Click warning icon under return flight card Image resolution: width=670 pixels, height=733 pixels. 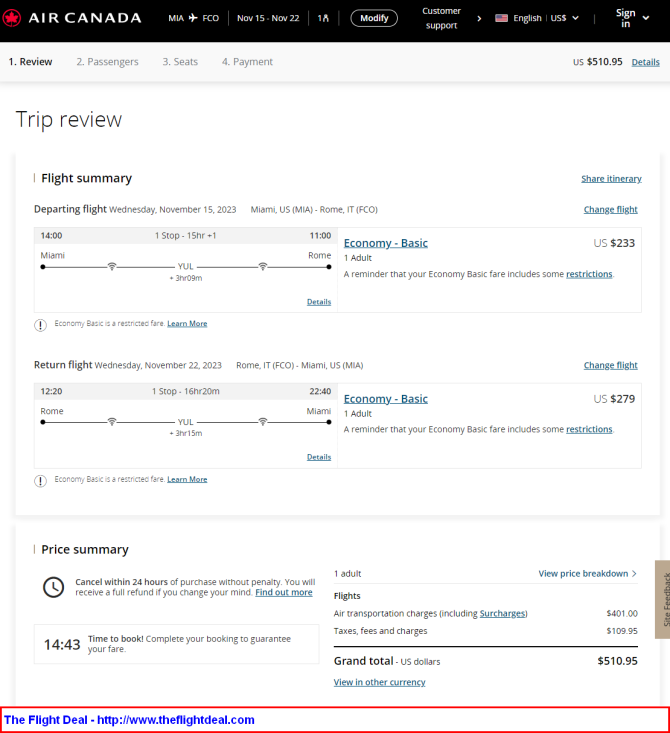pos(41,481)
